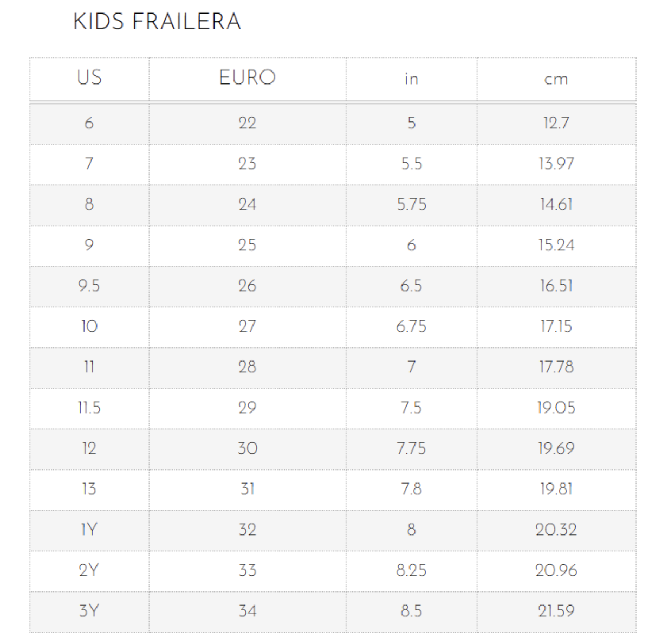
Task: Click the 8.25 inch cell
Action: (412, 570)
